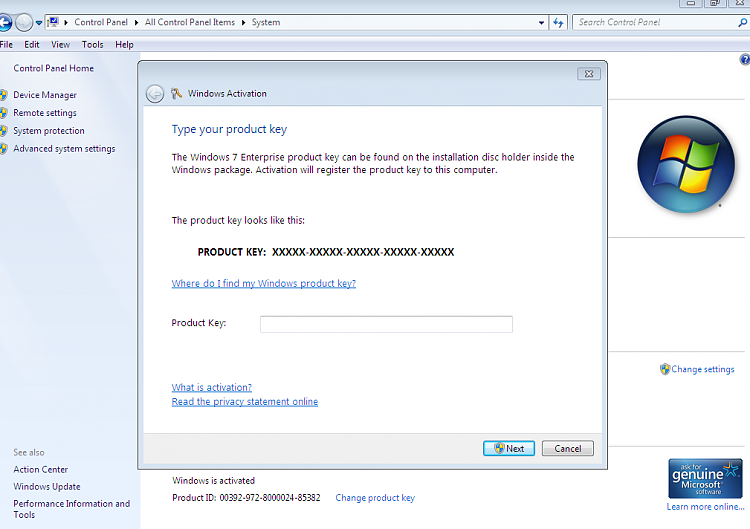The image size is (750, 529).
Task: Go to Control Panel Home
Action: (x=54, y=68)
